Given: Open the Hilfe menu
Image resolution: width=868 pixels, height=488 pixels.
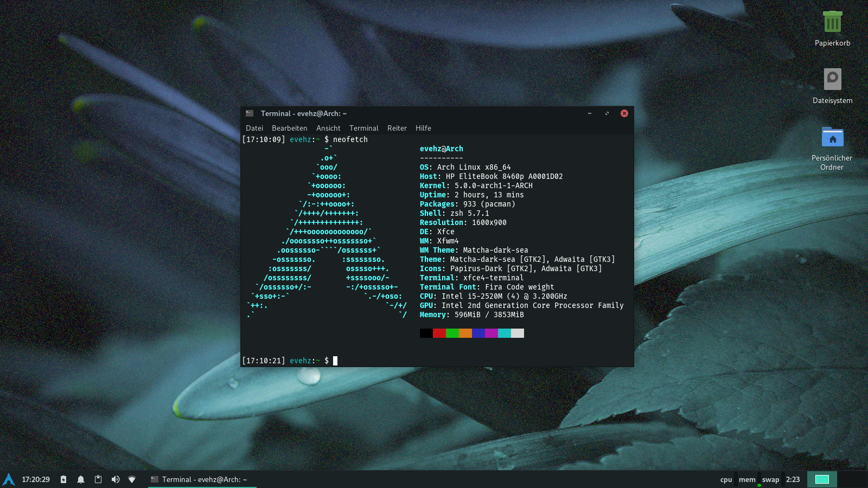Looking at the screenshot, I should (423, 128).
